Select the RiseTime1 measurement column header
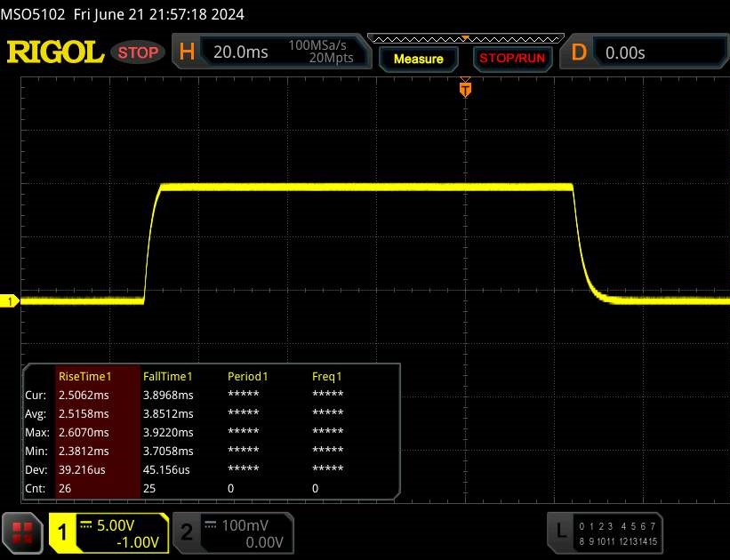Screen dimensions: 730x560 point(85,376)
